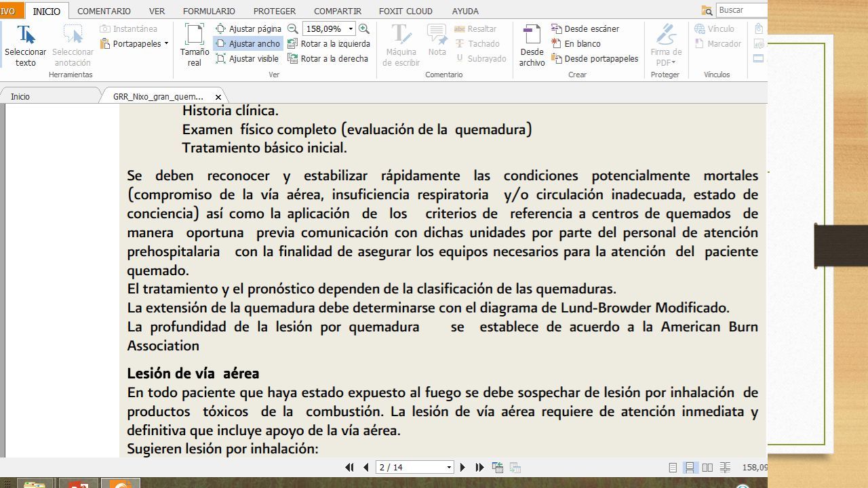The height and width of the screenshot is (488, 868).
Task: Open the FOXIT CLOUD tab
Action: point(406,11)
